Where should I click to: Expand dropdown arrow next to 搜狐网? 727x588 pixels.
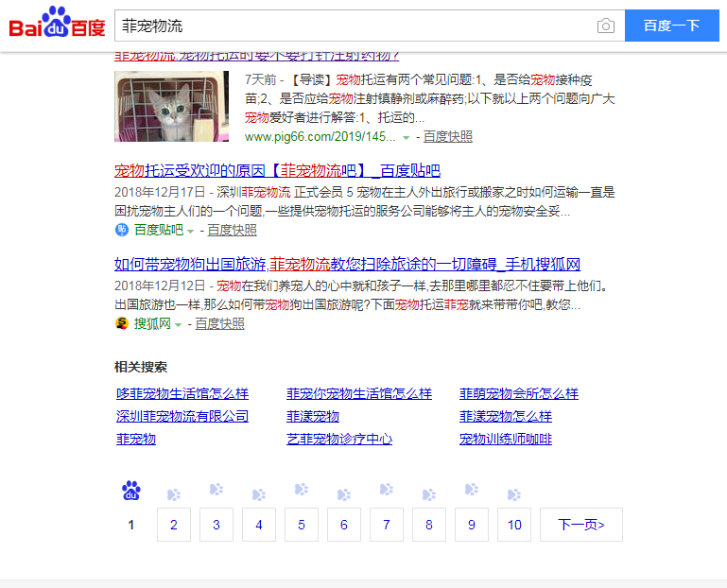pyautogui.click(x=178, y=324)
